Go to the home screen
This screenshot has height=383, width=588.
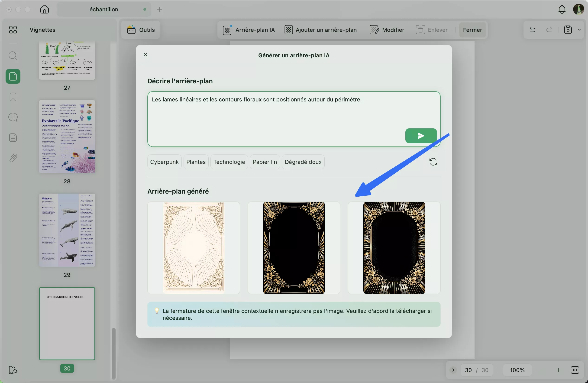pos(45,9)
